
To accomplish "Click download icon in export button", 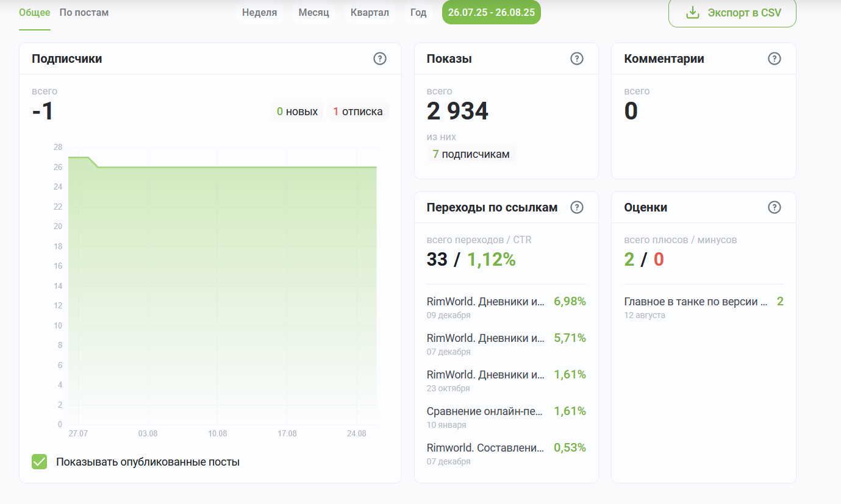I will (692, 13).
